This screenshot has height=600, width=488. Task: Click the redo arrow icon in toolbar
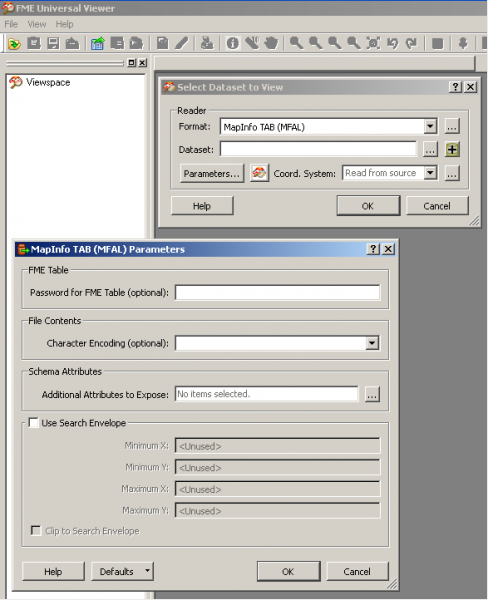pos(411,43)
